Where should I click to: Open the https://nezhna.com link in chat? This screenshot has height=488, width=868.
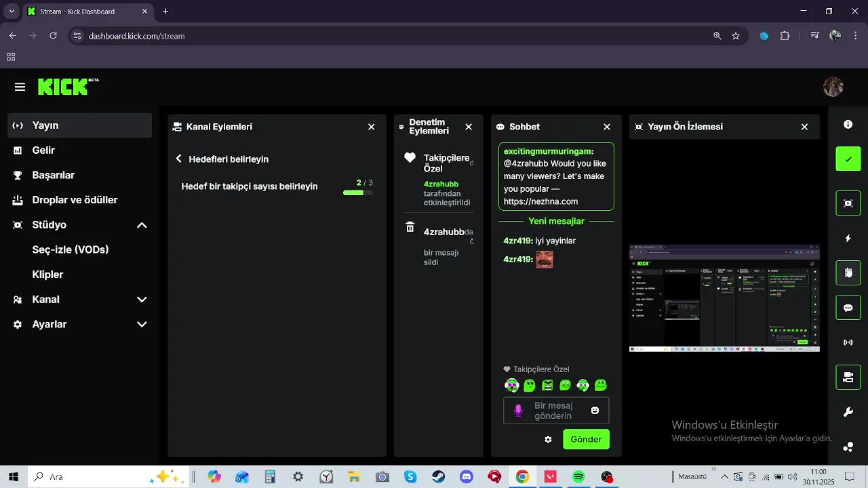(x=540, y=201)
